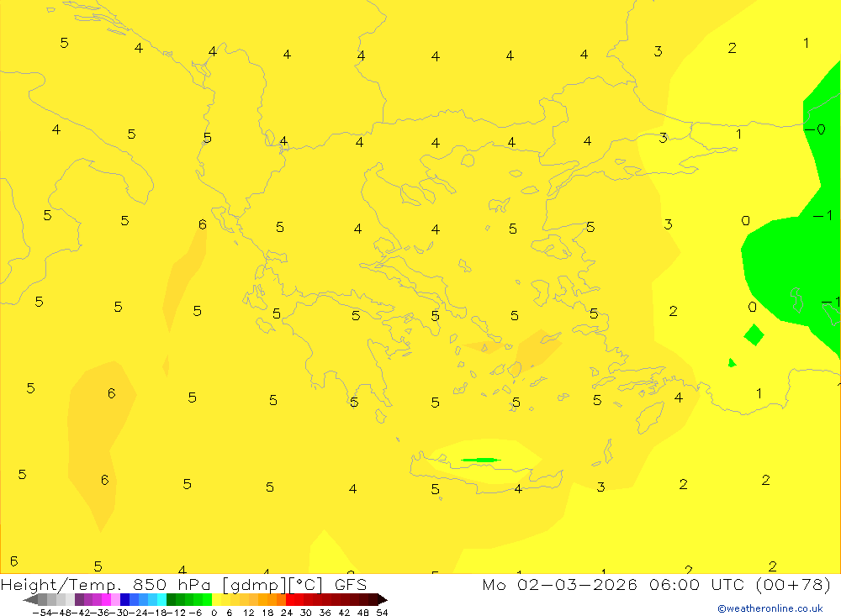Click the right dark arrow end of the color scale
Viewport: 841px width, 616px height.
coord(383,599)
